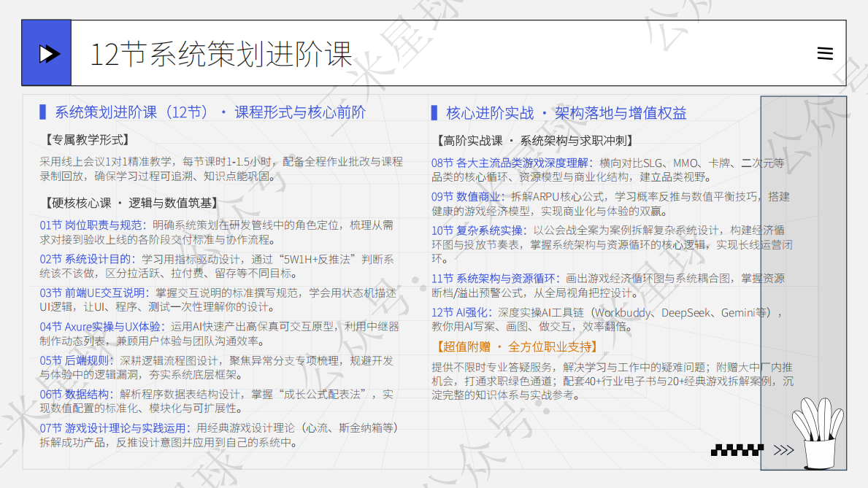Open 04节 Axure实操与UX体验 lesson

(102, 327)
